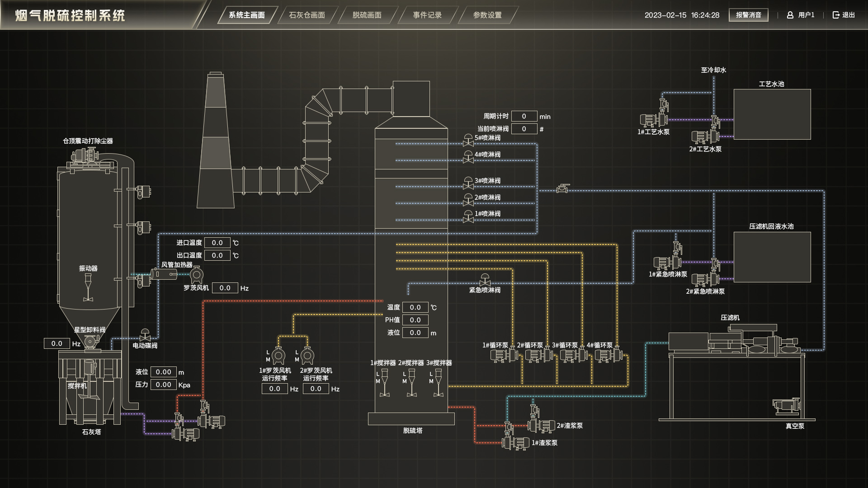Open the 参数设置 tab

[x=487, y=15]
